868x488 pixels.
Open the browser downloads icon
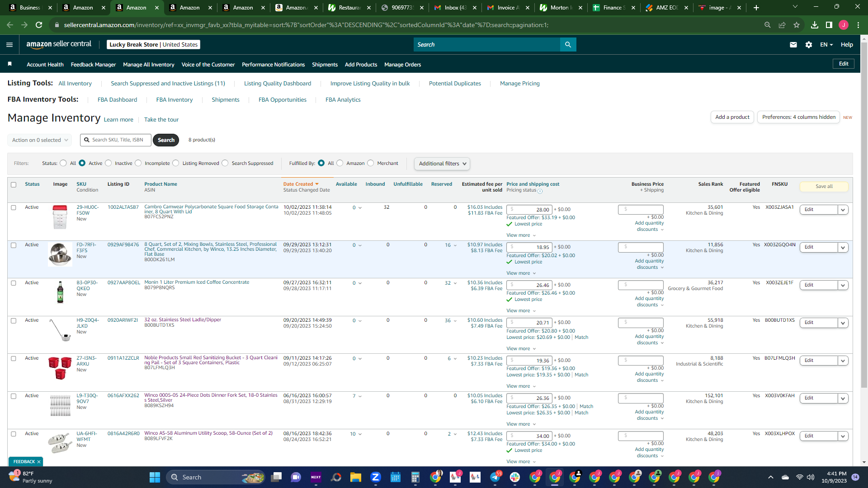tap(814, 25)
